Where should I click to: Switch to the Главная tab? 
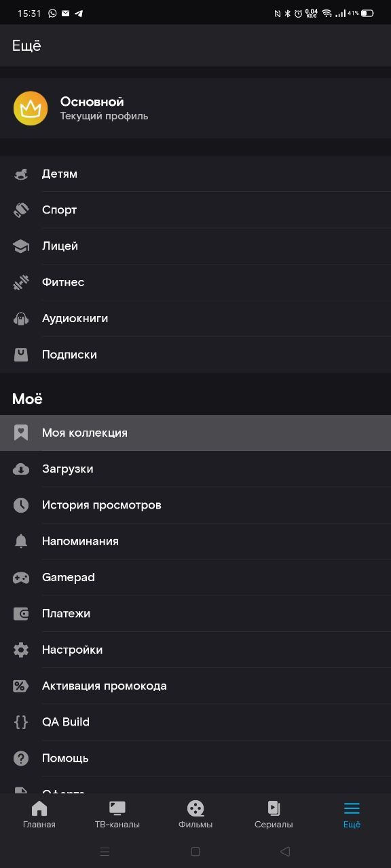(x=39, y=815)
